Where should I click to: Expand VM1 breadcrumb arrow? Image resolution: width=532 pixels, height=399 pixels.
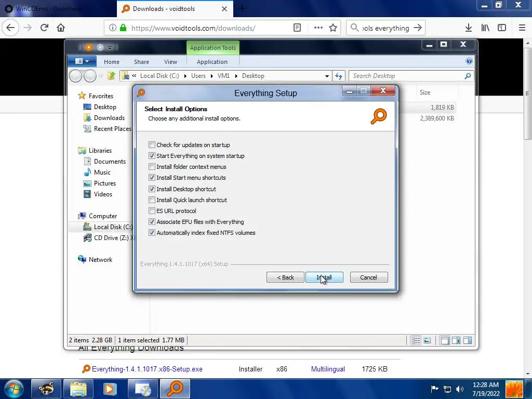point(236,76)
